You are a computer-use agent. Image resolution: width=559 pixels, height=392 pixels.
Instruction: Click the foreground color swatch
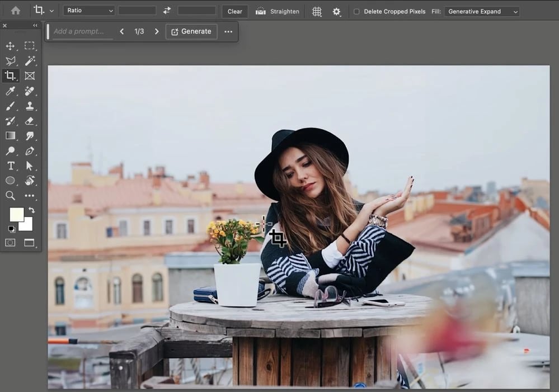[x=17, y=215]
